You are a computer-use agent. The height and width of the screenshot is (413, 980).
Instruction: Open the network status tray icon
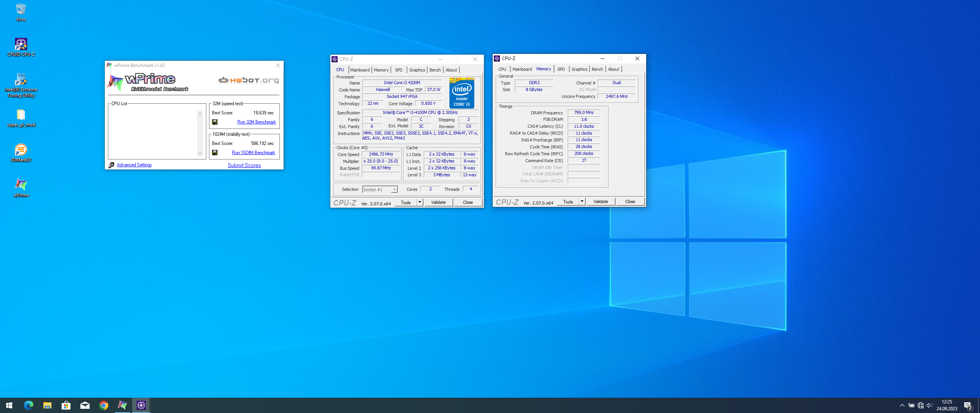click(x=921, y=405)
